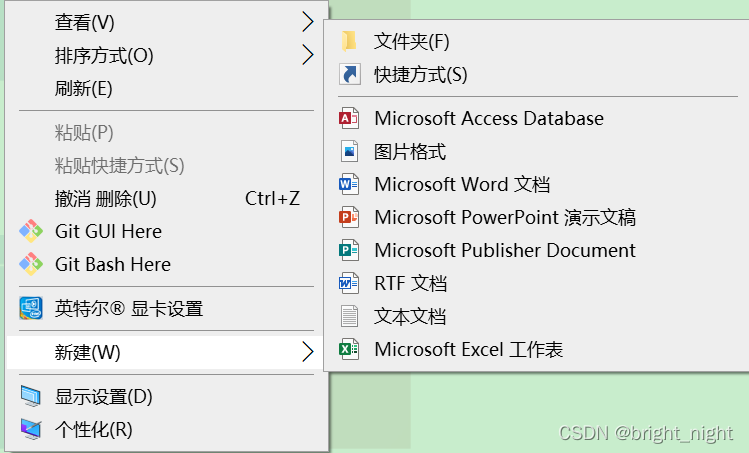Click the folder icon beside 文件夹(F)
Screen dimensions: 749x453
(349, 41)
